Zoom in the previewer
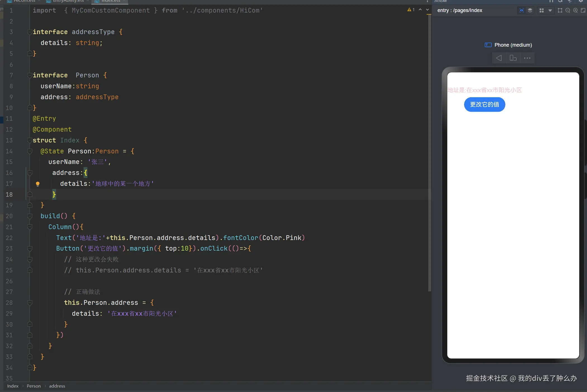This screenshot has width=587, height=392. [x=575, y=10]
